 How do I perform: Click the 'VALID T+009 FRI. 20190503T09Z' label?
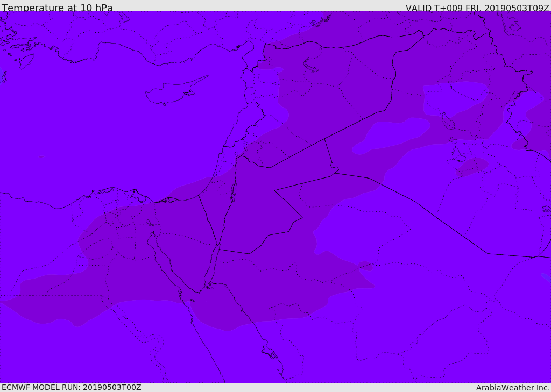point(477,8)
